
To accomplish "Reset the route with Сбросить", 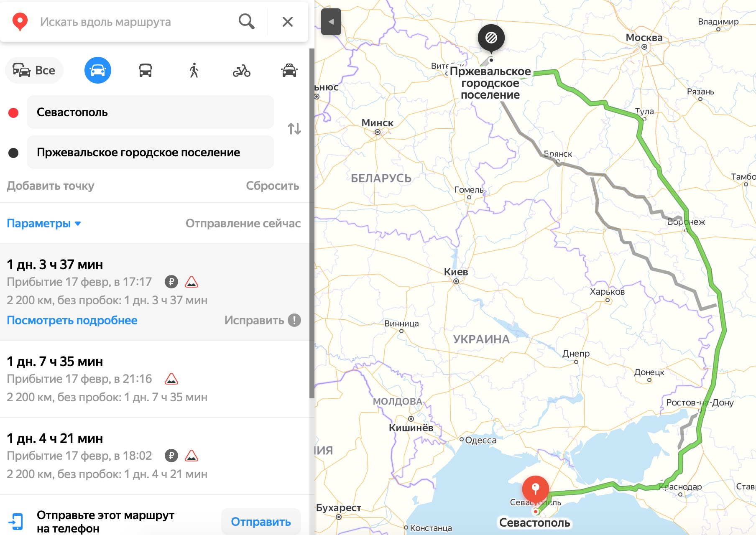I will coord(272,186).
